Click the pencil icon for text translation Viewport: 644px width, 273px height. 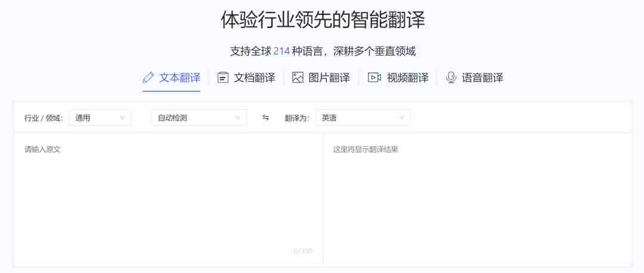(x=148, y=78)
